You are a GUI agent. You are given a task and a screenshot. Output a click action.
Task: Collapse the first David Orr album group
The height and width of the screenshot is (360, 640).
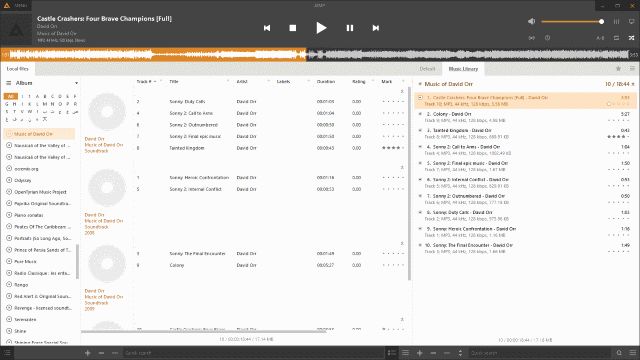[402, 91]
